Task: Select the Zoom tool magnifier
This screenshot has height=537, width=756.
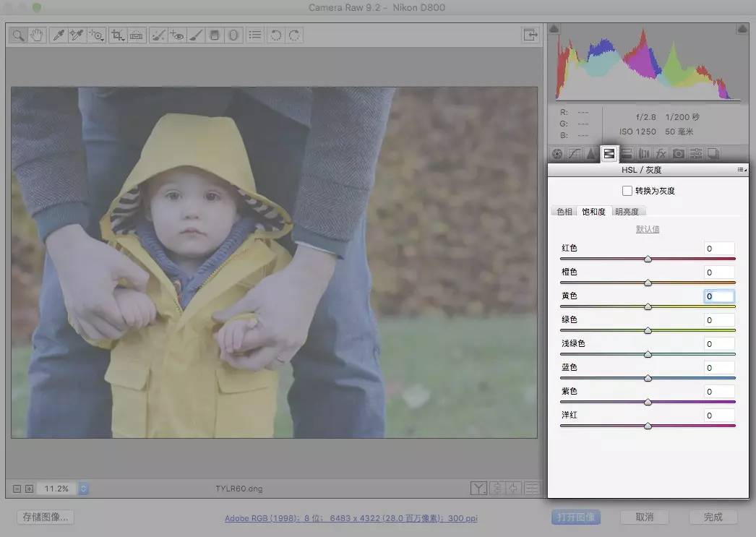Action: tap(18, 35)
